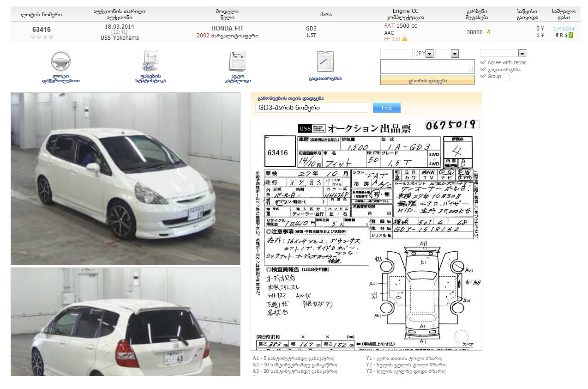The width and height of the screenshot is (588, 389).
Task: Click the lot star rating icons
Action: tap(42, 36)
